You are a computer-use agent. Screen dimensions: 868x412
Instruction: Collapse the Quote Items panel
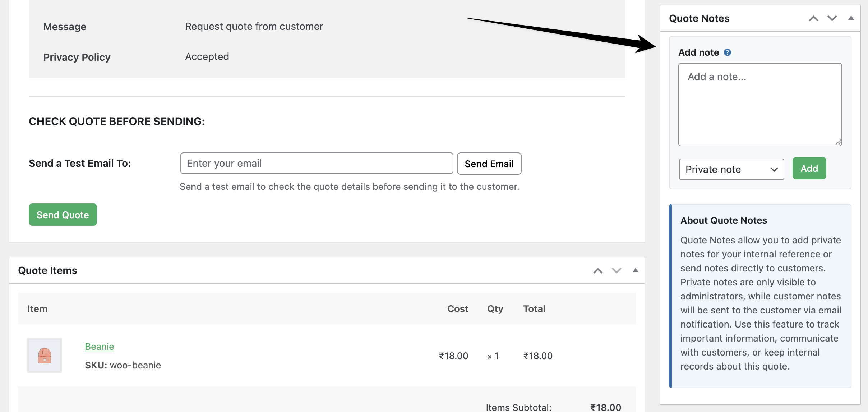635,270
